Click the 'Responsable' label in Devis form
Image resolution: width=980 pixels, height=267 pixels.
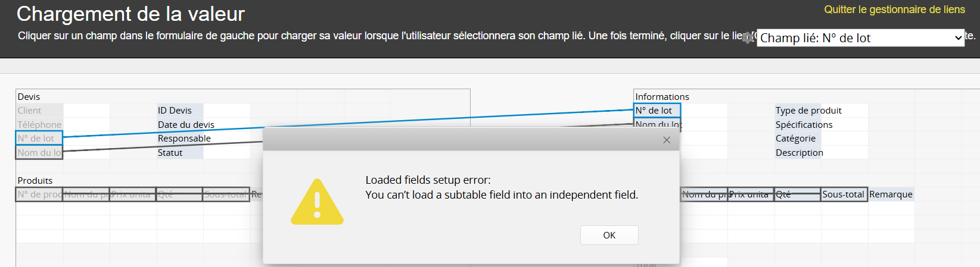(184, 139)
